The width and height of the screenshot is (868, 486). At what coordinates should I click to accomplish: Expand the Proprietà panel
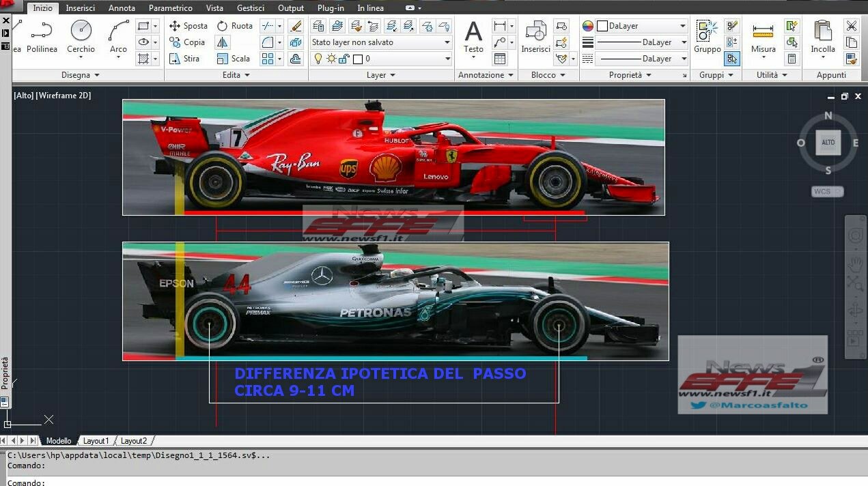pyautogui.click(x=630, y=75)
